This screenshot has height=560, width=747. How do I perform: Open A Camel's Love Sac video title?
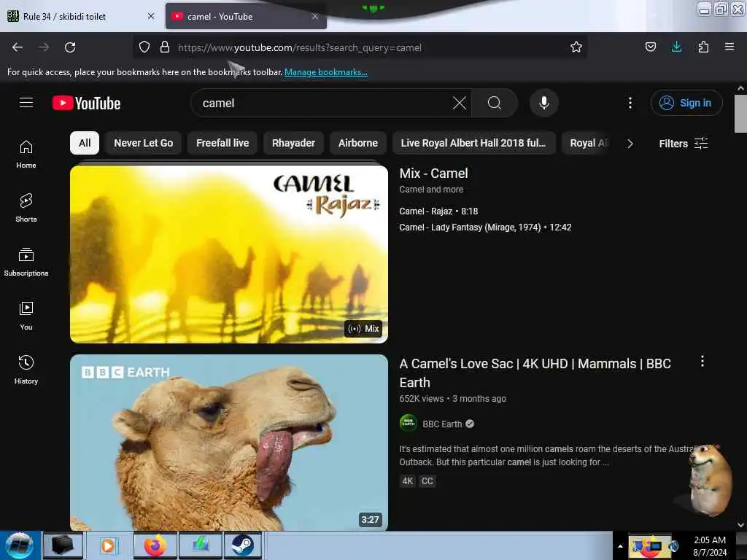(x=535, y=373)
